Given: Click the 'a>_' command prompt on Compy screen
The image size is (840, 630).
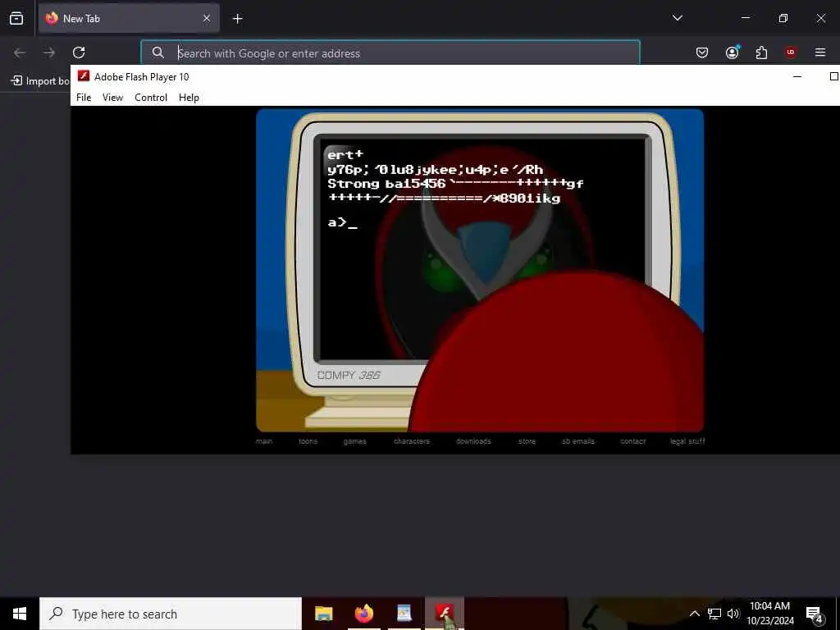Looking at the screenshot, I should click(342, 222).
